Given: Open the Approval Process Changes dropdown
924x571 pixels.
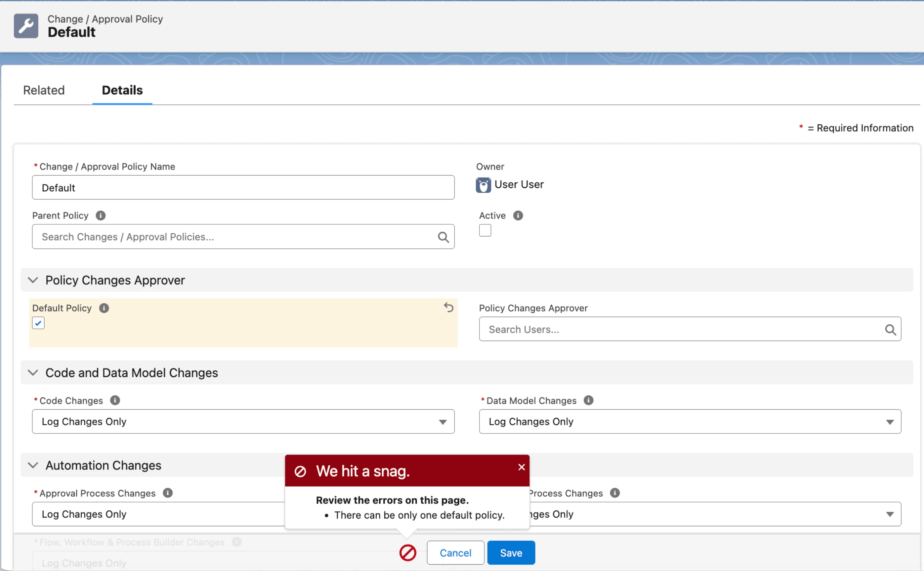Looking at the screenshot, I should pyautogui.click(x=159, y=515).
